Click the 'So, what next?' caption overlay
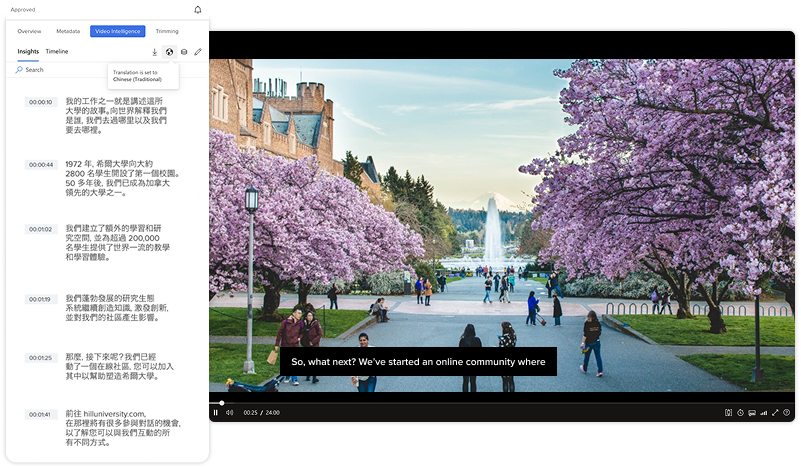 [418, 362]
